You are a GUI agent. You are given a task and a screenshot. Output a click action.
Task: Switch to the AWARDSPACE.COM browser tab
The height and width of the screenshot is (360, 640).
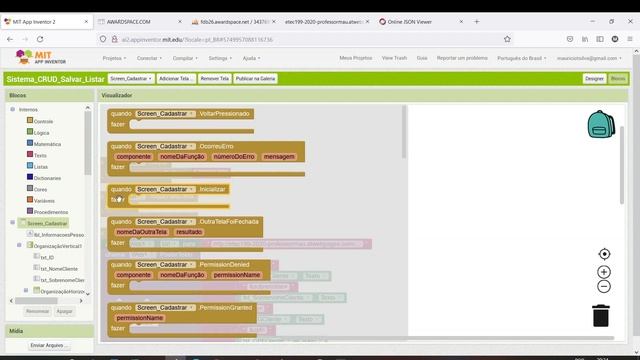[x=140, y=22]
